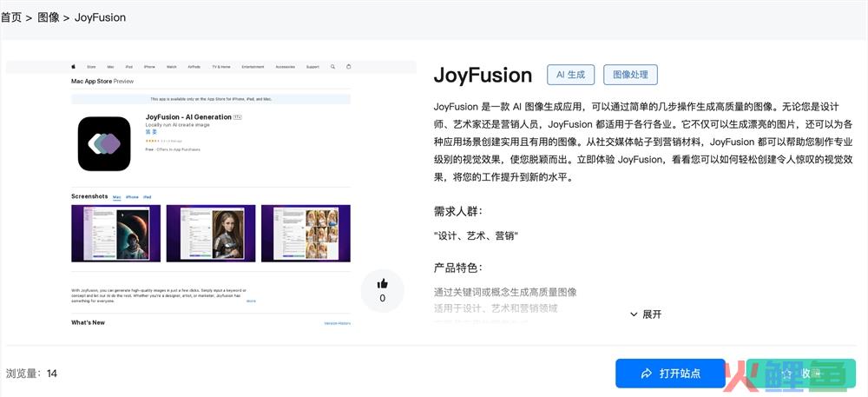Open the planet astronaut screenshot thumbnail
Screen dimensions: 868x397
(116, 233)
